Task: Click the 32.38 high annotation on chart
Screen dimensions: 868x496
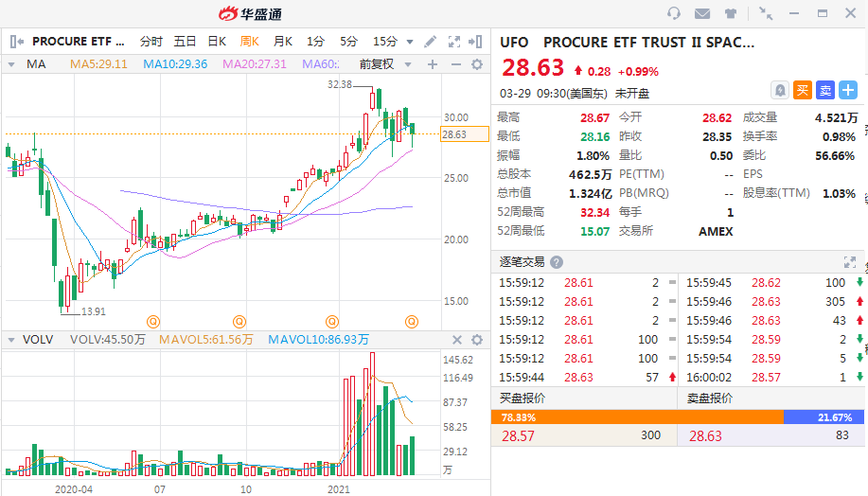Action: pos(339,84)
